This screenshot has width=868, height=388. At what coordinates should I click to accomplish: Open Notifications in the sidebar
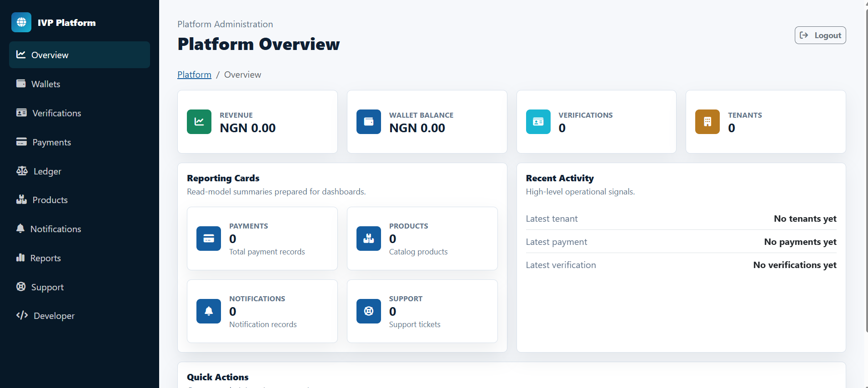click(80, 229)
